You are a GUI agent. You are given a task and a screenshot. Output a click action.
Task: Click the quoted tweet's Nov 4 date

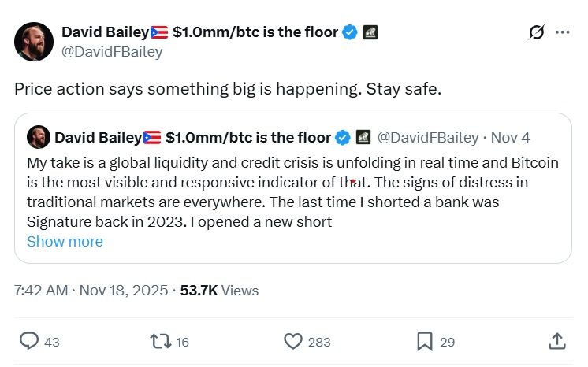click(510, 137)
